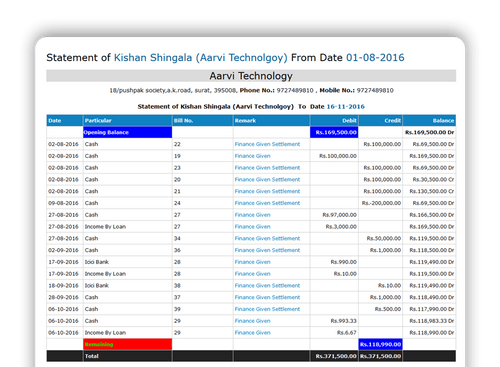500x367 pixels.
Task: Click the Finance Given Settlement link for bill 22
Action: (267, 144)
